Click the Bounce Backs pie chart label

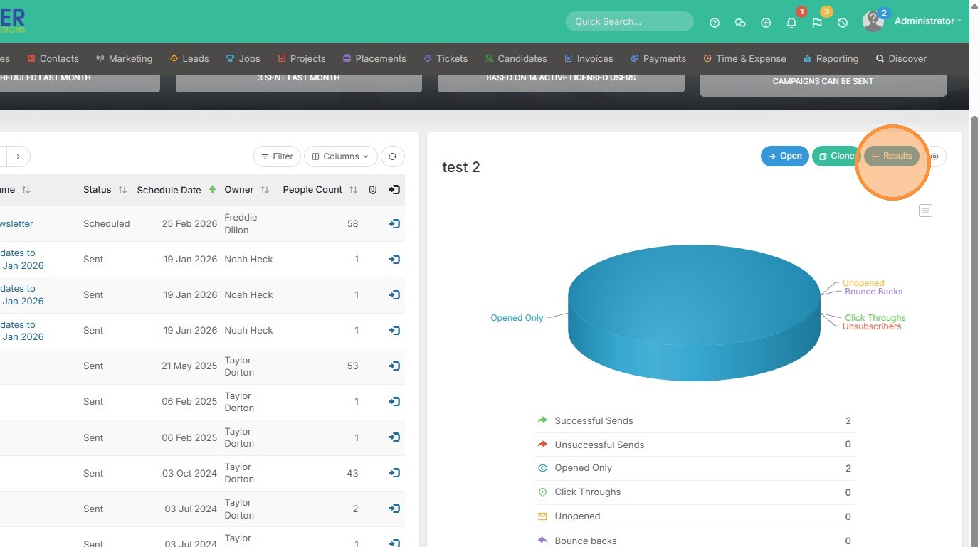pyautogui.click(x=873, y=292)
